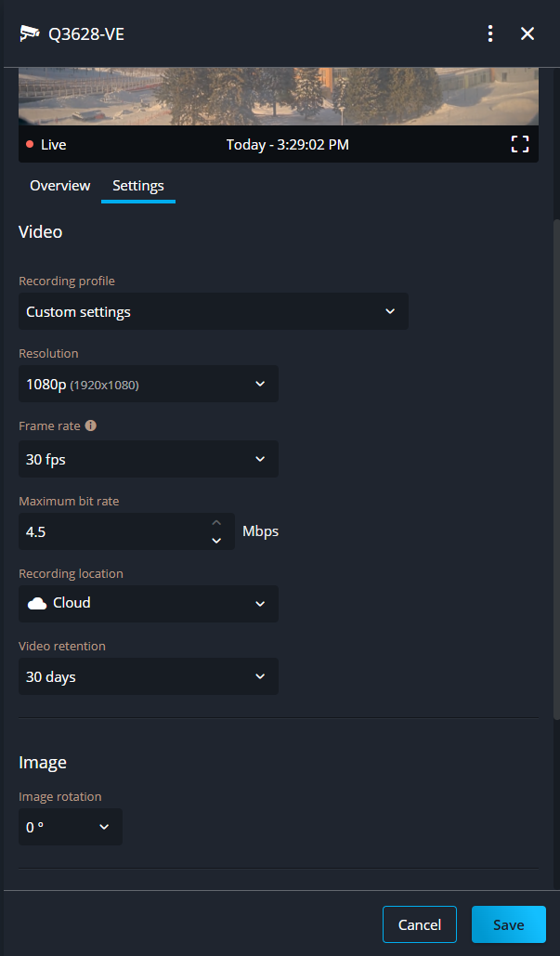Image resolution: width=560 pixels, height=956 pixels.
Task: Expand the Video retention 30 days dropdown
Action: (148, 677)
